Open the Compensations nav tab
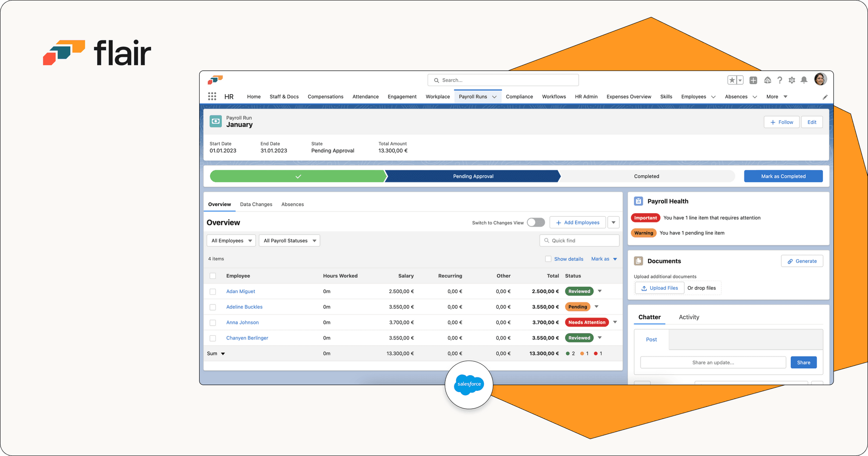This screenshot has width=868, height=456. tap(325, 97)
